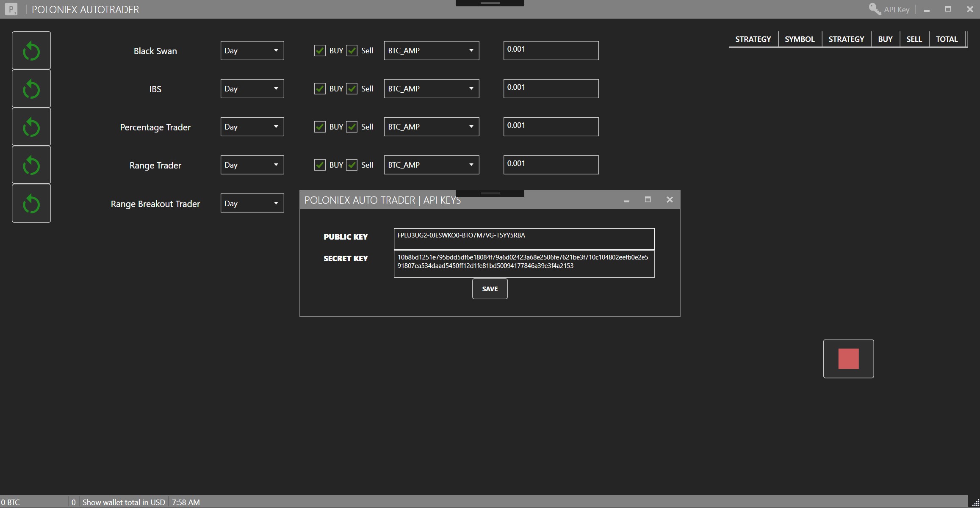Click inside the SECRET KEY input field
Screen dimensions: 980x508
pyautogui.click(x=524, y=264)
